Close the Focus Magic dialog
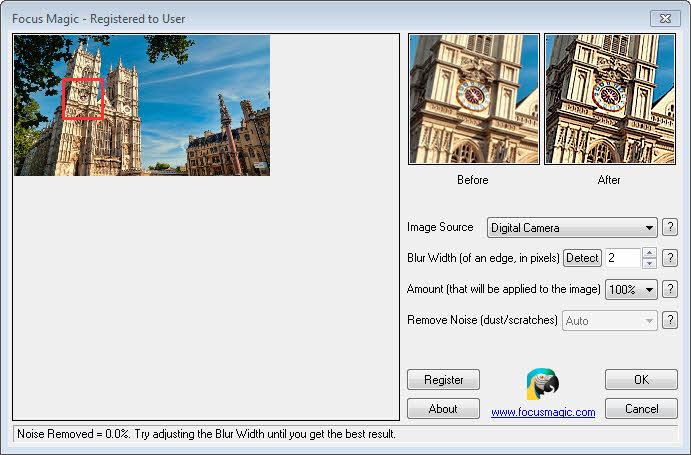Viewport: 691px width, 455px height. (665, 19)
